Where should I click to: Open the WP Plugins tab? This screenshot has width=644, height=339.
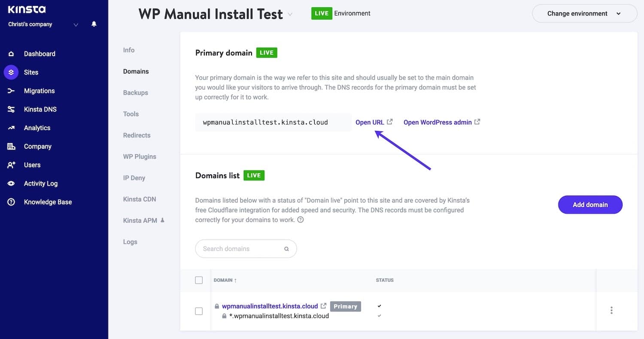click(x=140, y=156)
